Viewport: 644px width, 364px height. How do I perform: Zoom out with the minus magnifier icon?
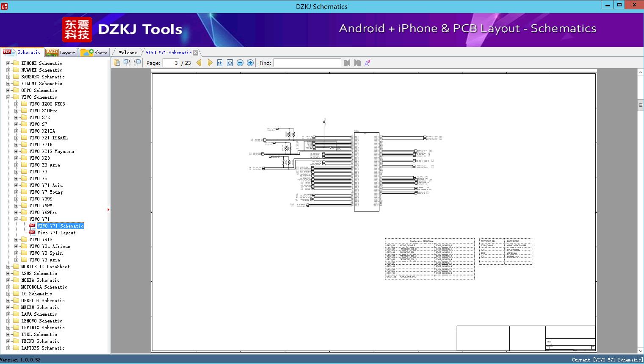(240, 63)
